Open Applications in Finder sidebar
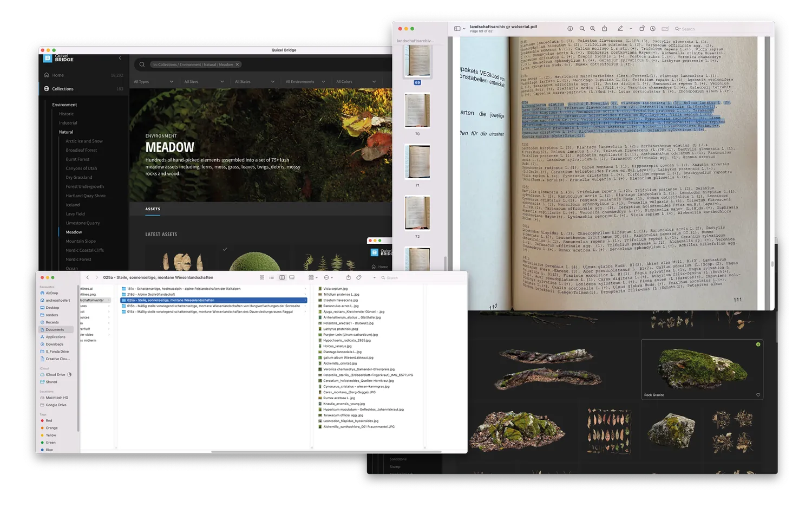The image size is (812, 526). pyautogui.click(x=55, y=337)
